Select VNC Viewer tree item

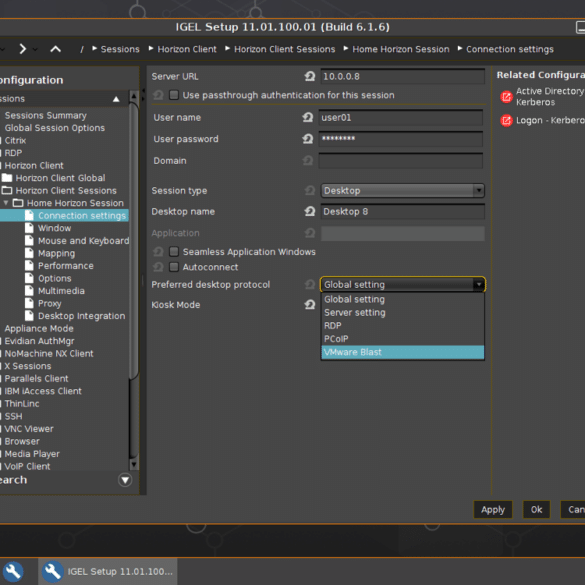coord(29,429)
